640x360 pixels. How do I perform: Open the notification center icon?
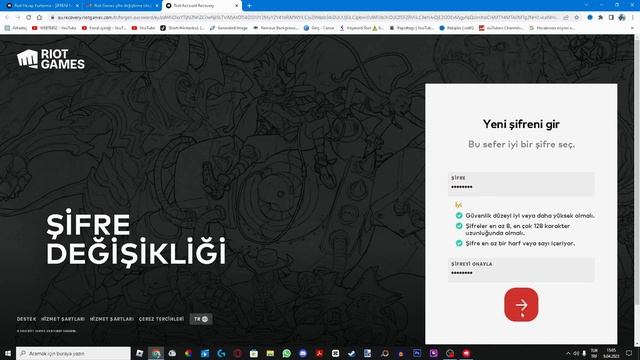pyautogui.click(x=629, y=353)
